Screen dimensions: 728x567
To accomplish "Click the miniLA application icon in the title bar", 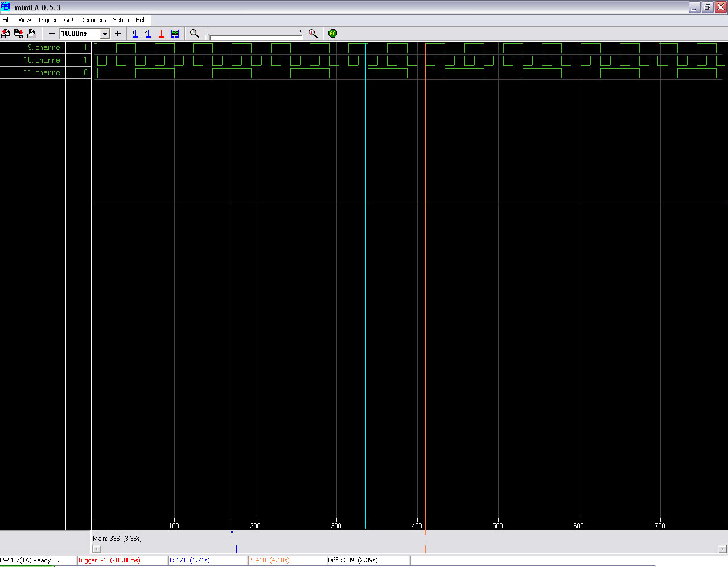I will pyautogui.click(x=6, y=7).
